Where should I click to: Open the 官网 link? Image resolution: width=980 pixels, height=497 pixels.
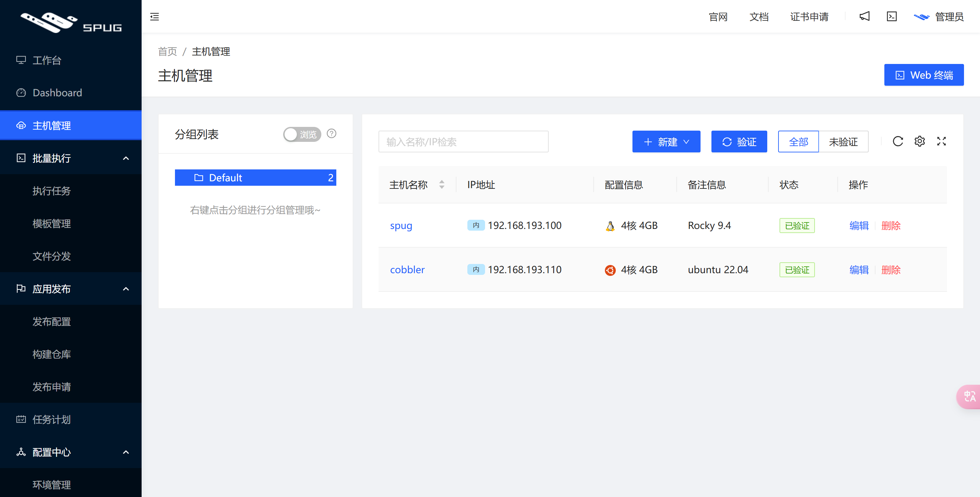[x=718, y=17]
